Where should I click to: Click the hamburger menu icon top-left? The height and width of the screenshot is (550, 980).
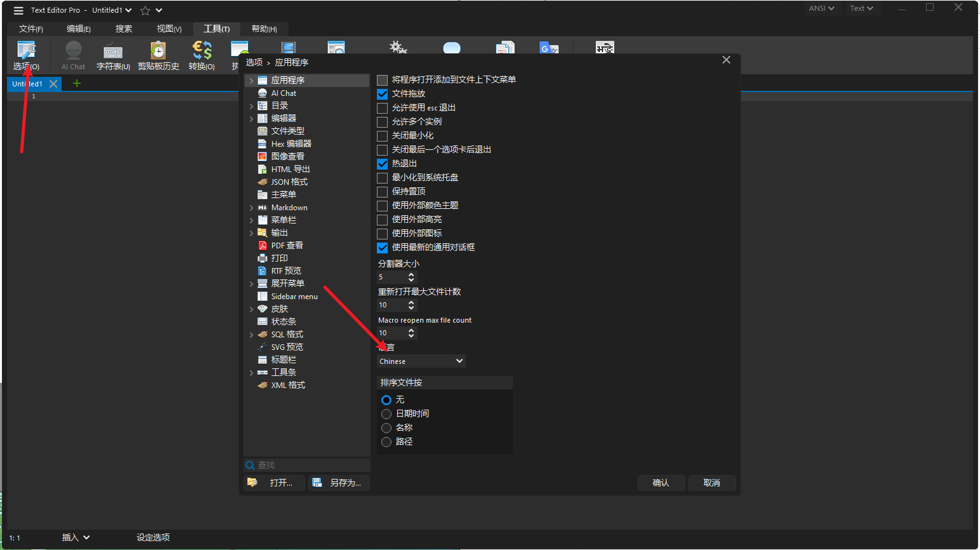18,10
